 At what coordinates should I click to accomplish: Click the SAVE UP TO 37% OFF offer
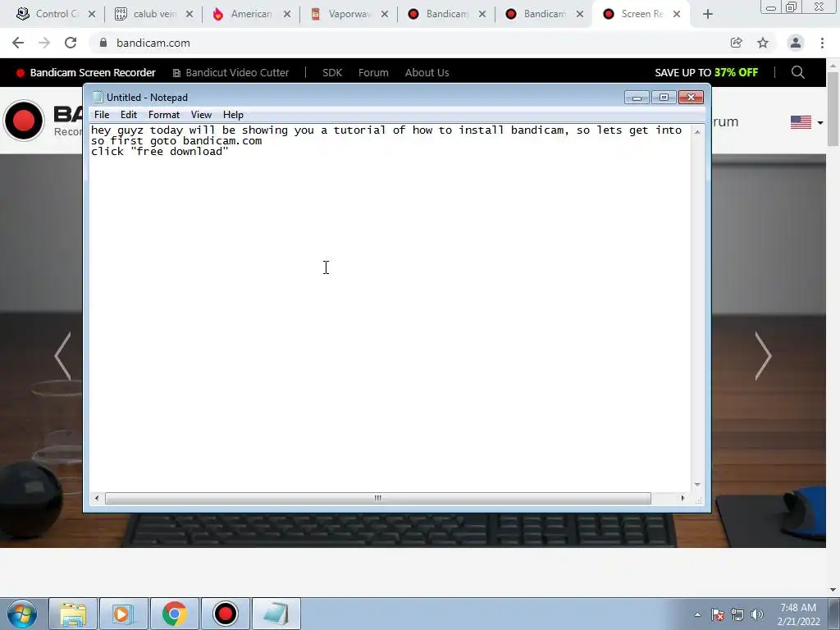click(x=706, y=72)
